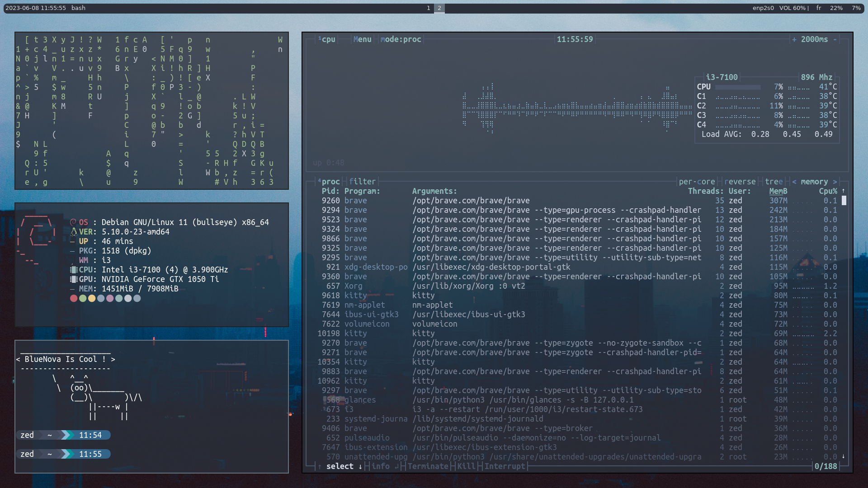Open the memory sort selector
Image resolution: width=868 pixels, height=488 pixels.
coord(814,181)
